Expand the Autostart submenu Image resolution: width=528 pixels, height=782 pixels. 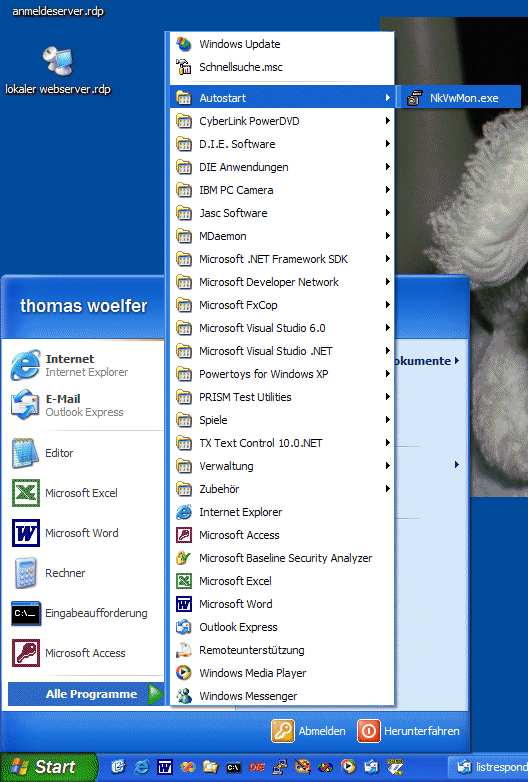282,98
